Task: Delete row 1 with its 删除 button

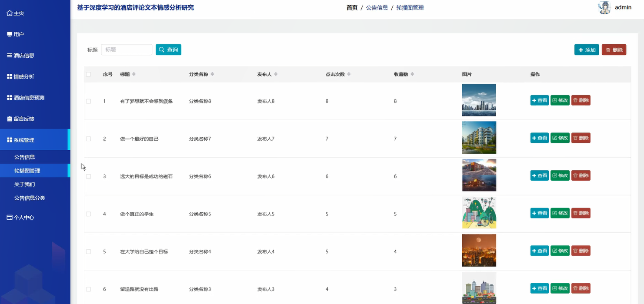Action: point(581,100)
